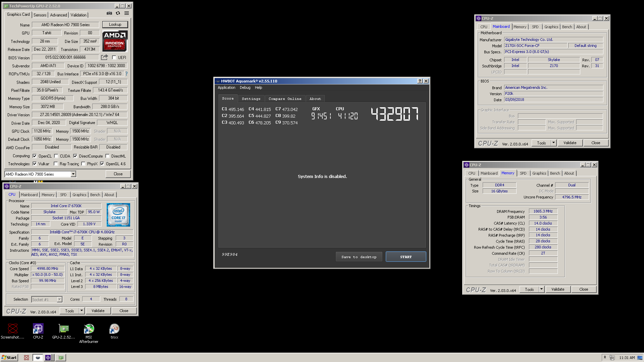Toggle the OpenCL checkbox

pyautogui.click(x=35, y=156)
